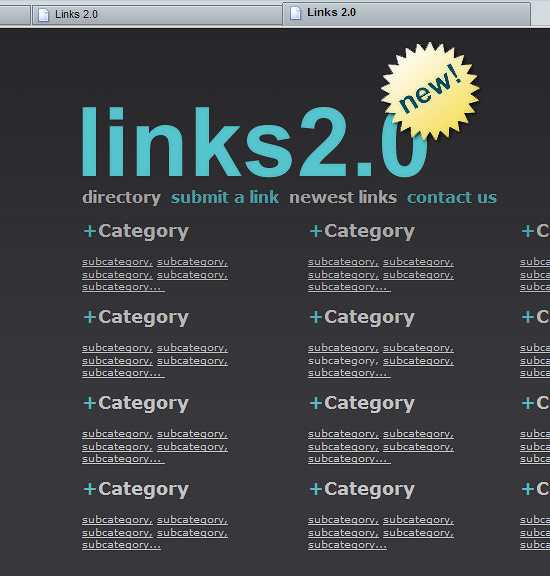
Task: Open bottom-middle Category heading
Action: [x=369, y=490]
